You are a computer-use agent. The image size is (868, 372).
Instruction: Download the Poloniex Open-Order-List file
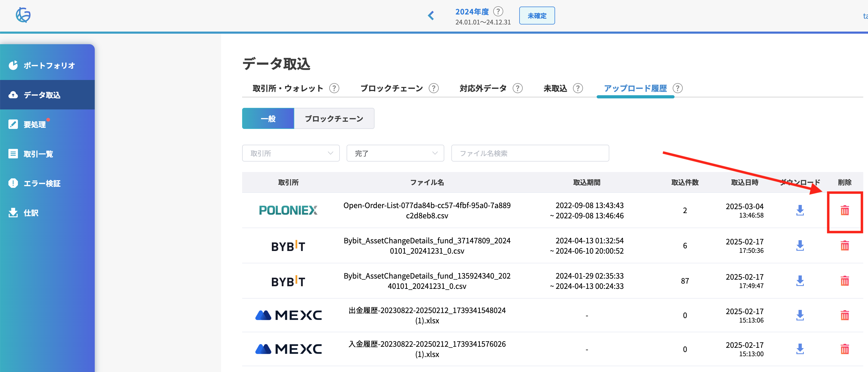[800, 210]
